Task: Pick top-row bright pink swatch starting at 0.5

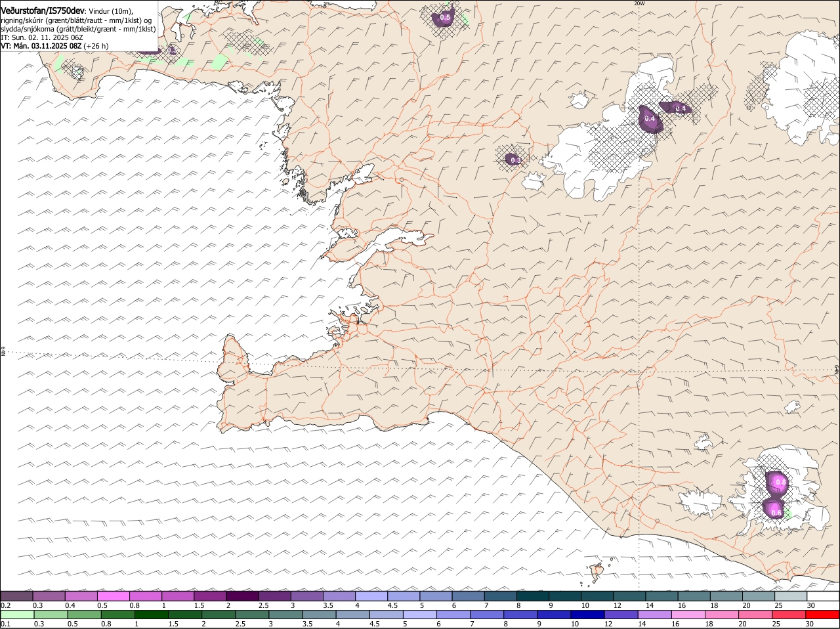Action: point(113,596)
